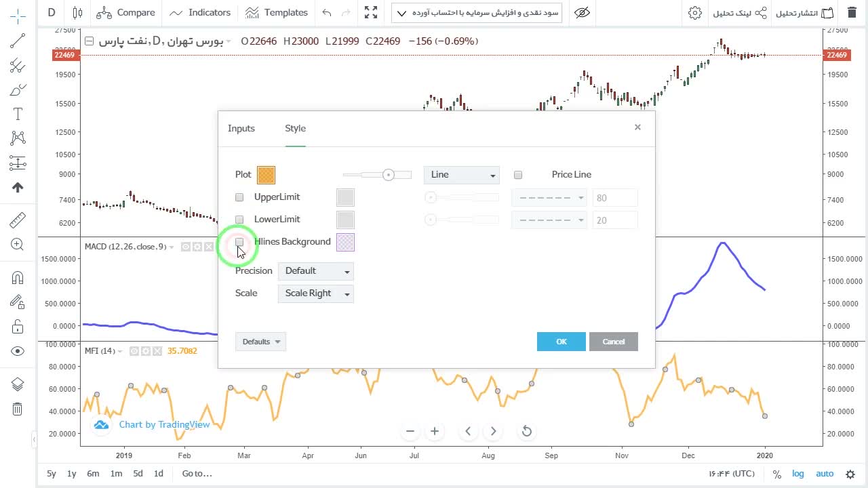
Task: Enable the UpperLimit checkbox
Action: (239, 197)
